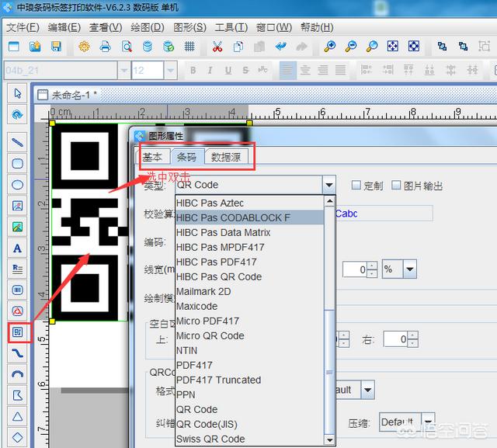Toggle the 图片输出 checkbox
The height and width of the screenshot is (448, 497).
[x=397, y=186]
